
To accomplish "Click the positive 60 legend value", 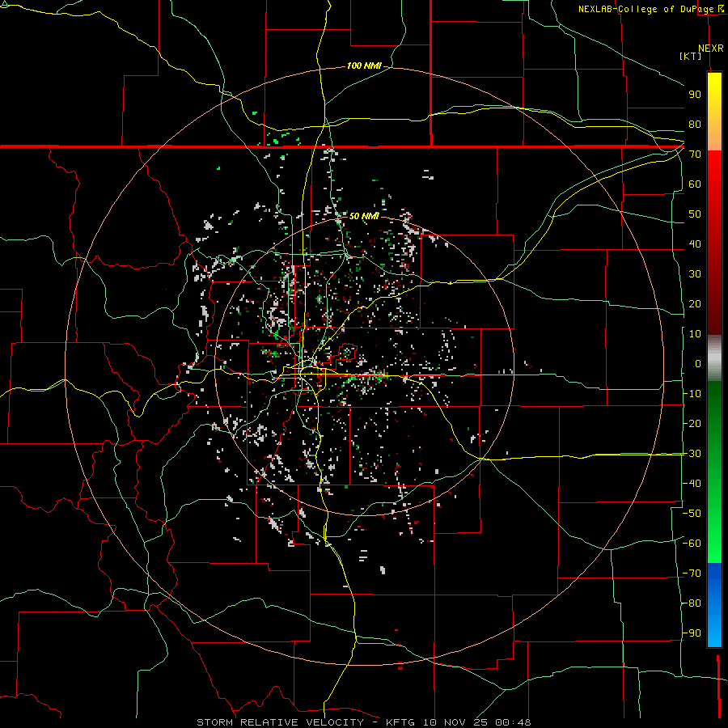I will click(695, 184).
